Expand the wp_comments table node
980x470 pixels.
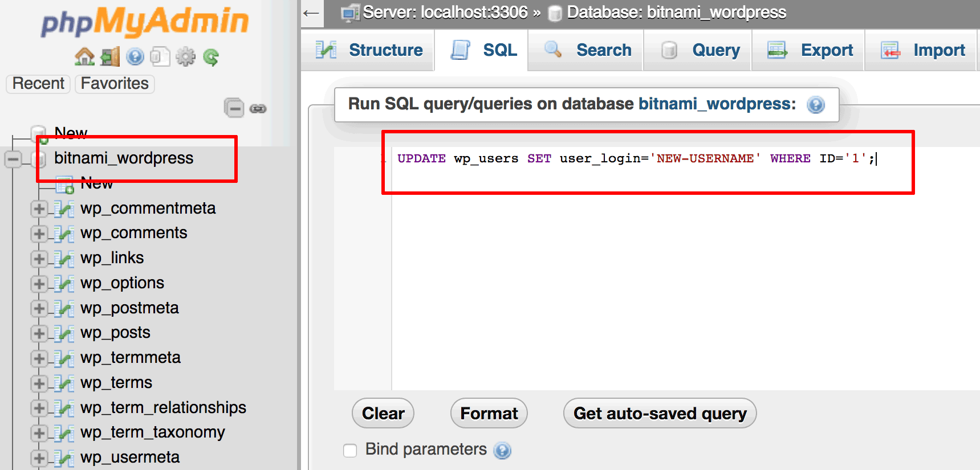pos(39,234)
